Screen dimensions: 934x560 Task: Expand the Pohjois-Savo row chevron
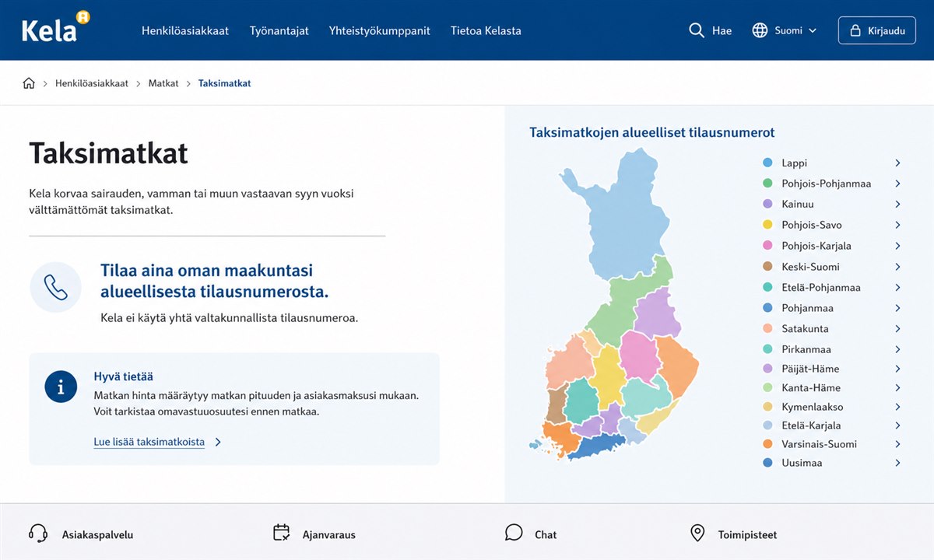click(x=897, y=226)
